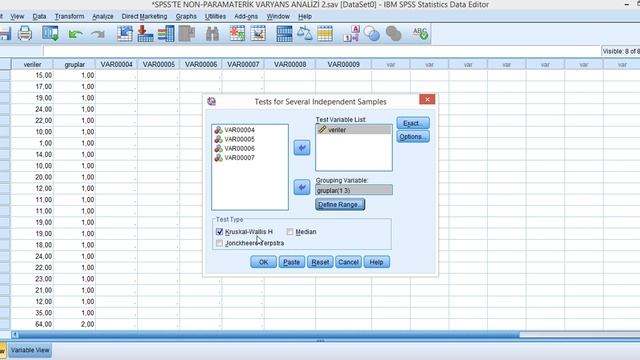Click the Use variable sets icon
Screen dimensions: 640x360
[372, 33]
